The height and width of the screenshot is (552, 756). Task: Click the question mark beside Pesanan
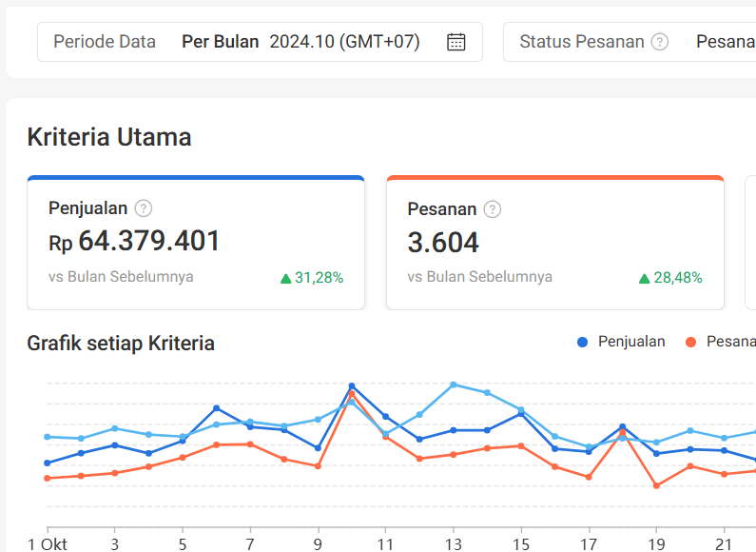coord(493,209)
